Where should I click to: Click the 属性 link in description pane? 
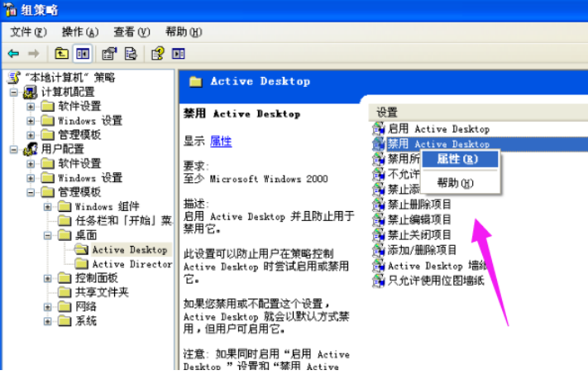pyautogui.click(x=221, y=142)
